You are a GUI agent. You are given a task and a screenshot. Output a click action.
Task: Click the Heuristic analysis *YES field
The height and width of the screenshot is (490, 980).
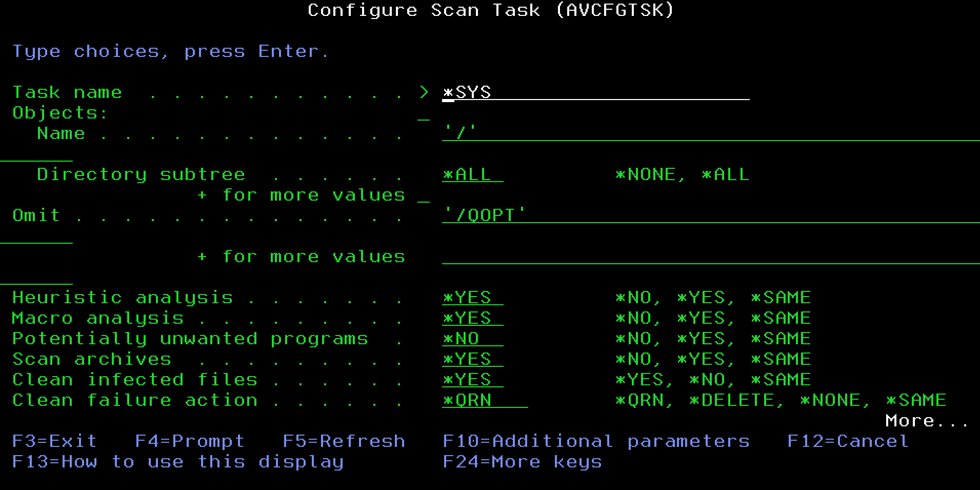tap(472, 298)
